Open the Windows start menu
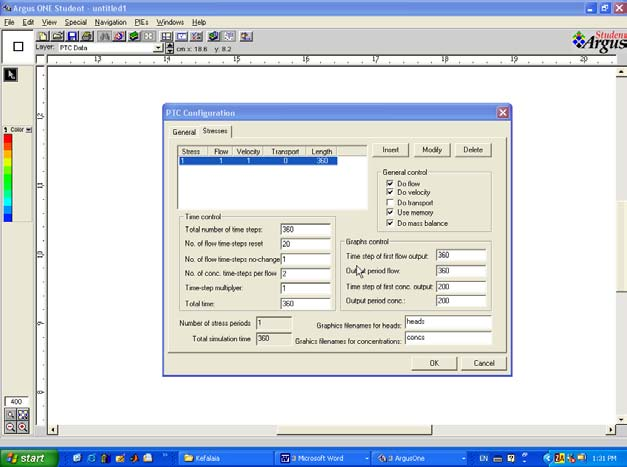The image size is (627, 467). click(x=28, y=458)
